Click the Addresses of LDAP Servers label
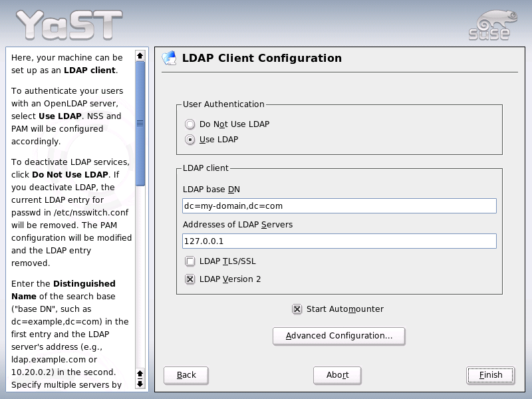Screen dimensions: 532x399 click(238, 225)
